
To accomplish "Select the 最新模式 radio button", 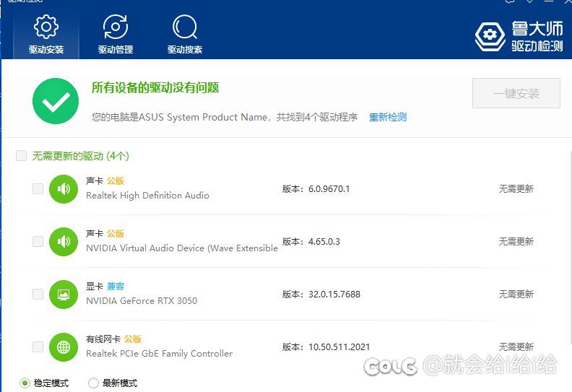I will (93, 383).
